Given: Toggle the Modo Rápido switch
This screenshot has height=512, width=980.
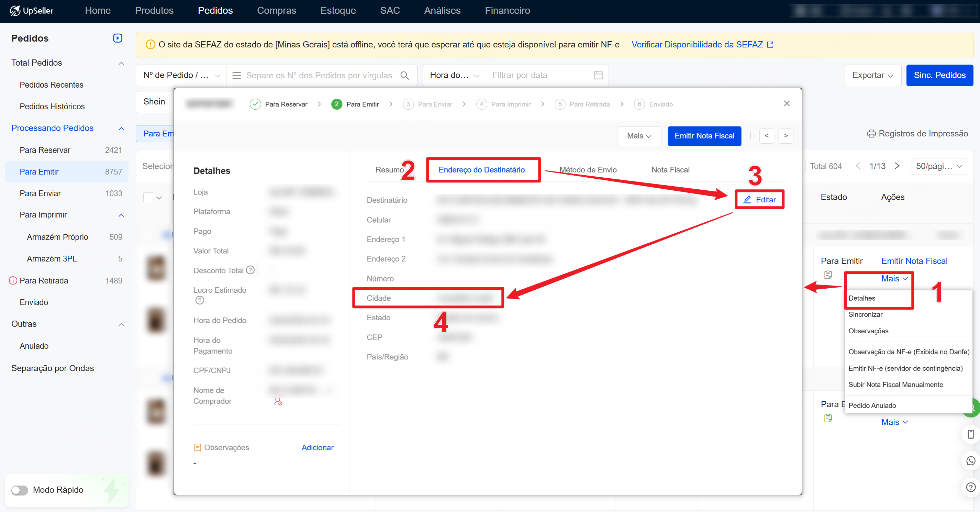Looking at the screenshot, I should coord(20,490).
